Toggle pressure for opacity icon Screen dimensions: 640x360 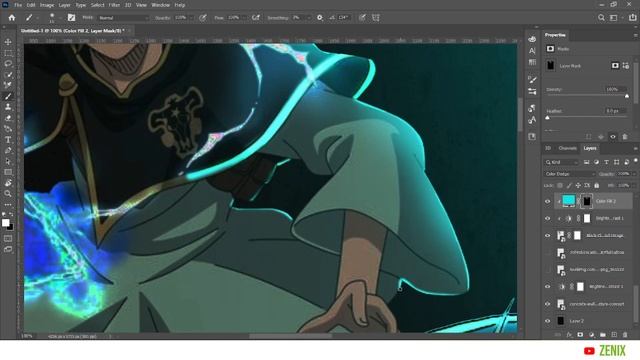pyautogui.click(x=203, y=18)
